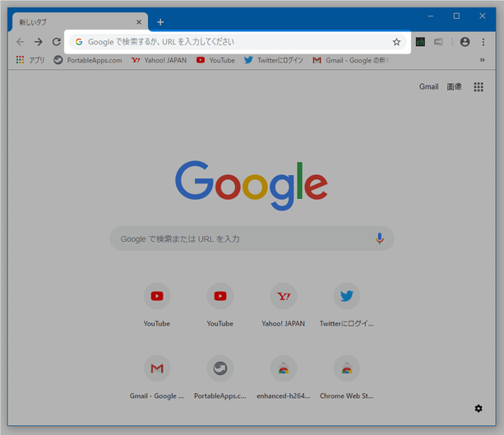Open the profile avatar button

[x=465, y=42]
